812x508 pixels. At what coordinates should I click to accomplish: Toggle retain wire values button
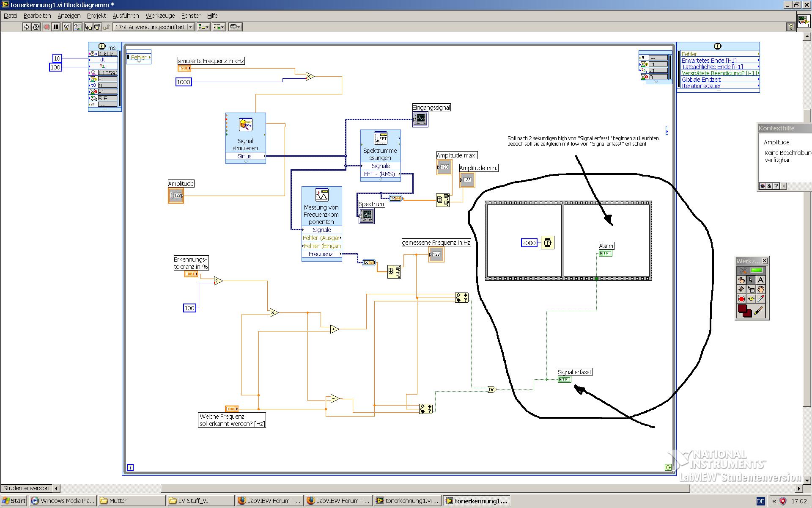77,27
